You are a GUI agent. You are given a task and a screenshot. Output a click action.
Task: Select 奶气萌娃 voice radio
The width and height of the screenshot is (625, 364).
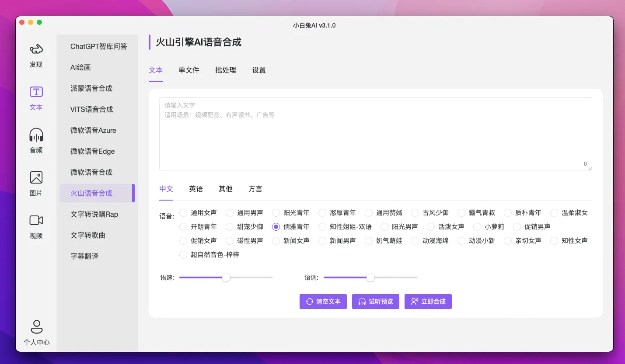tap(369, 241)
